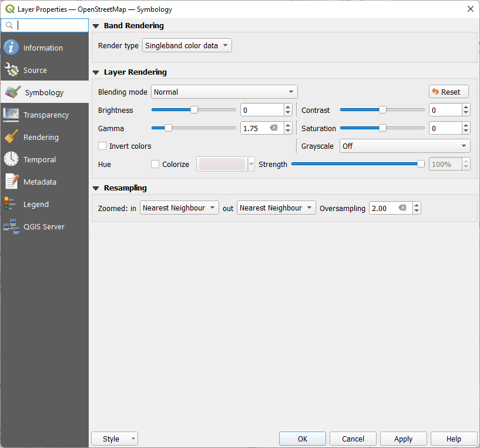480x448 pixels.
Task: Switch to the Metadata tab
Action: point(45,182)
